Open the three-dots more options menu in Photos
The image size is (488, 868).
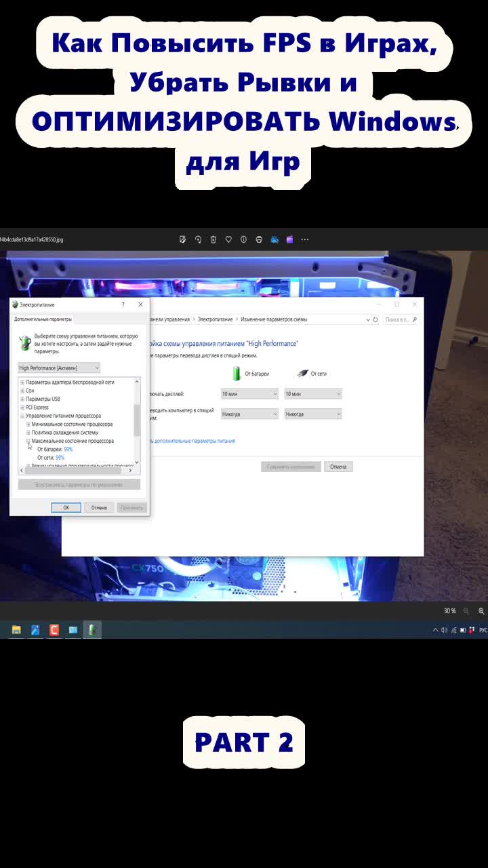pyautogui.click(x=305, y=239)
